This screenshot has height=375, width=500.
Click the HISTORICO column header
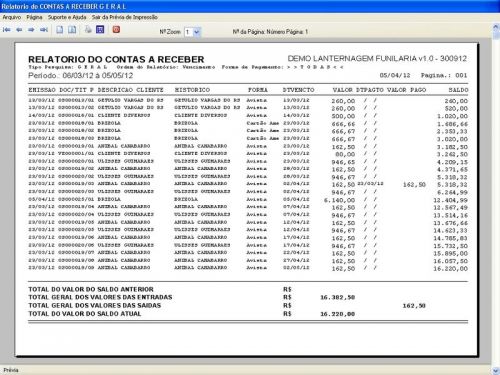tap(192, 90)
